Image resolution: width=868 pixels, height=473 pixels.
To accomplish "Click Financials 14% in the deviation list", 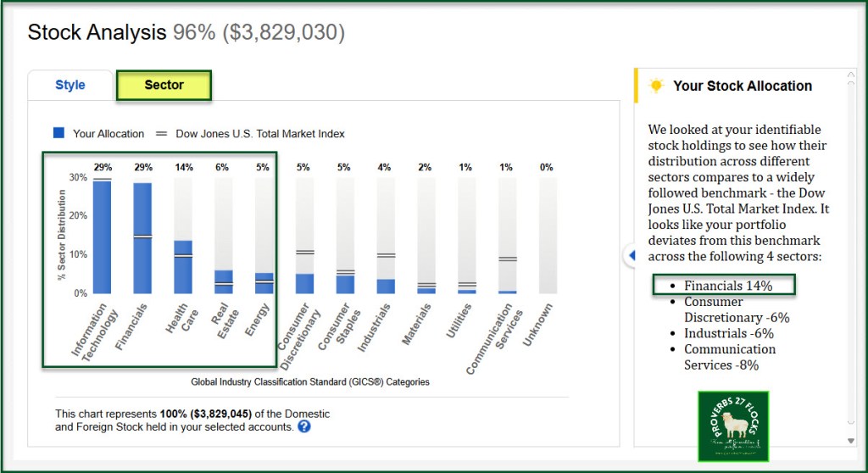I will click(728, 286).
